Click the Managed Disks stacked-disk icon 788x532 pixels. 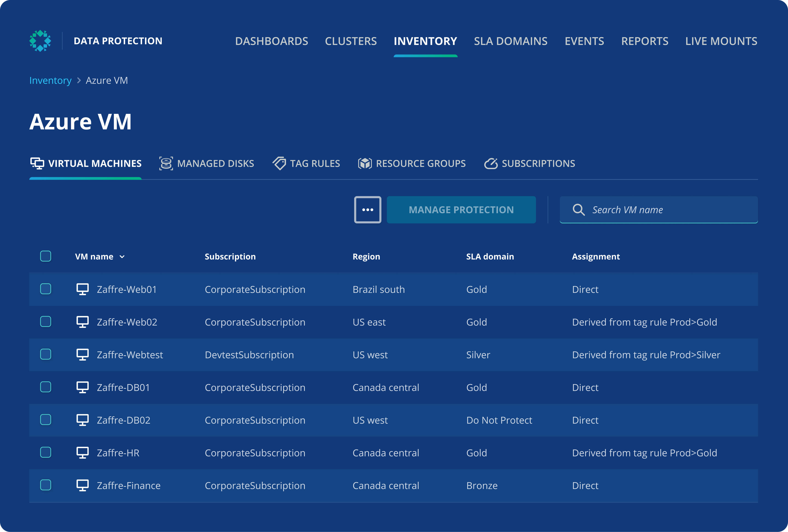pyautogui.click(x=166, y=163)
